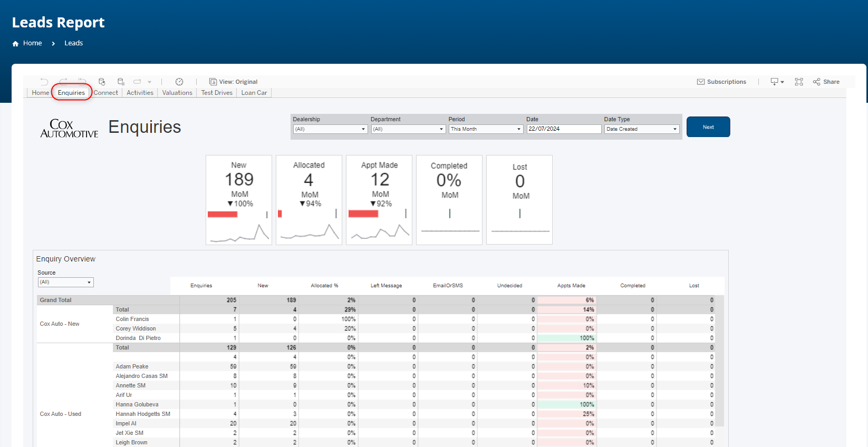
Task: Select the Enquiries tab
Action: click(71, 93)
